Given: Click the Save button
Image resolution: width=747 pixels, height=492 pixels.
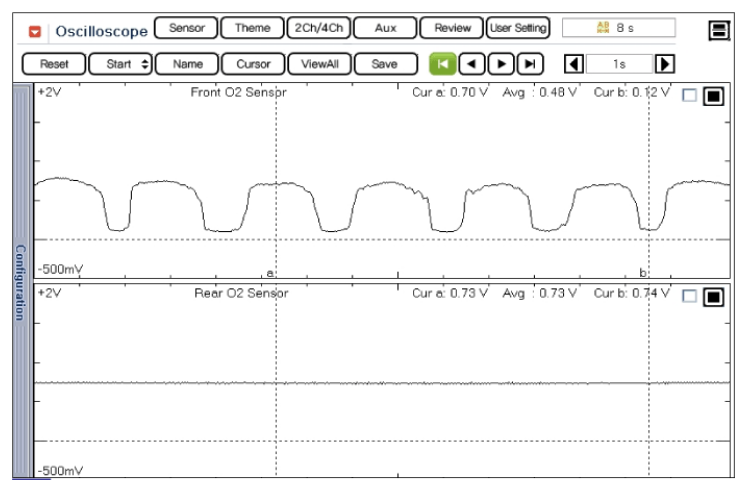Looking at the screenshot, I should coord(384,64).
